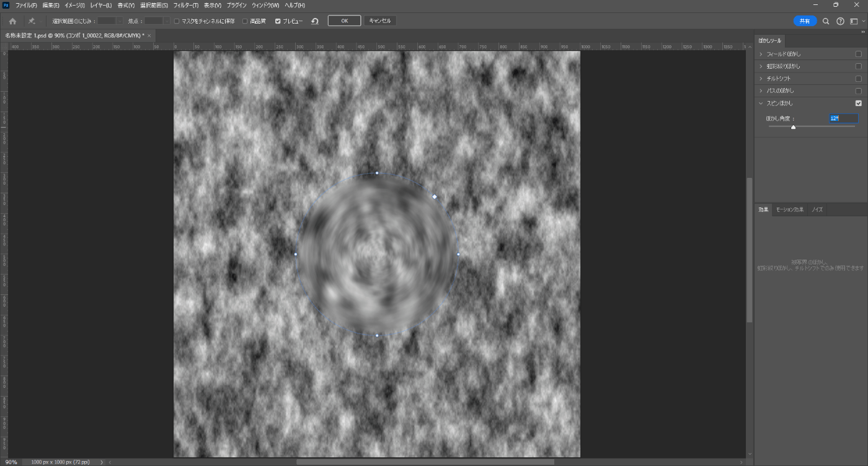Viewport: 868px width, 466px height.
Task: Expand the チルトシフト section
Action: click(x=761, y=79)
